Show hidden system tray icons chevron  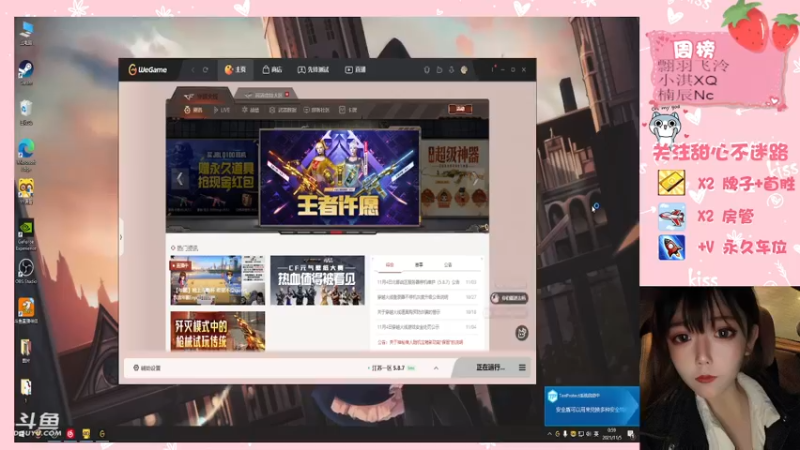point(549,434)
